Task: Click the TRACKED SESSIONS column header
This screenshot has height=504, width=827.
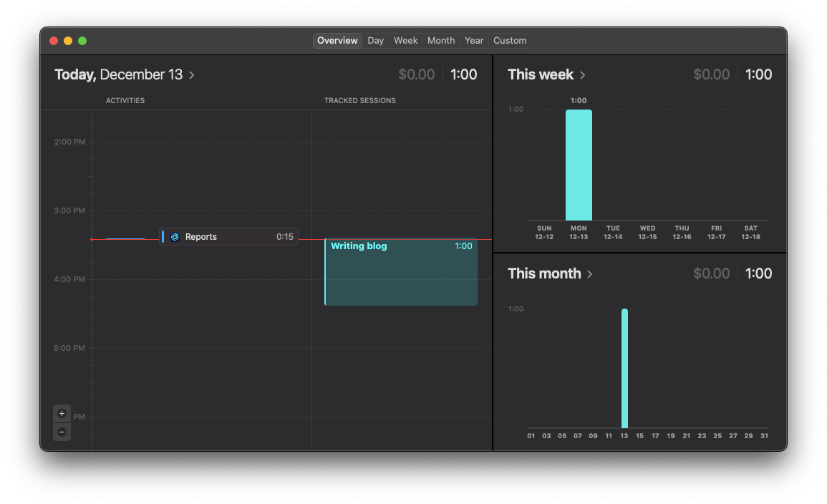Action: (359, 100)
